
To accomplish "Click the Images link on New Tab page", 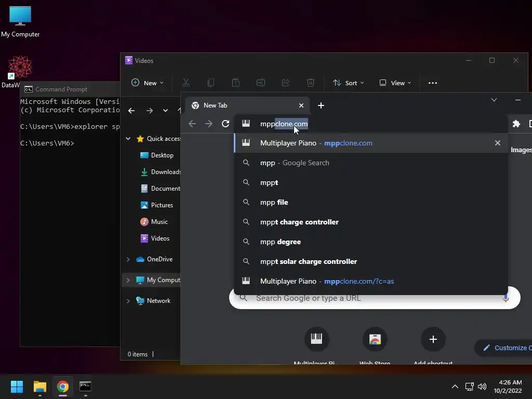I will click(521, 150).
